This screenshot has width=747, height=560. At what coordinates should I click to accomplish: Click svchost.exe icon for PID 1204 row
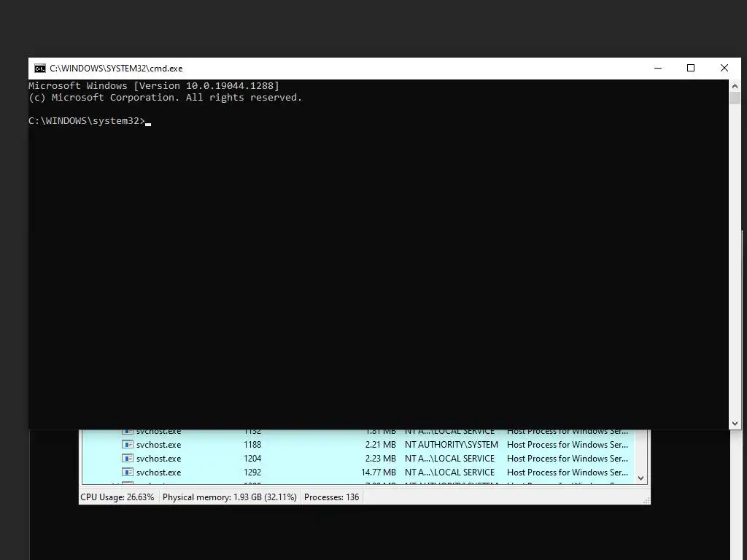[127, 458]
